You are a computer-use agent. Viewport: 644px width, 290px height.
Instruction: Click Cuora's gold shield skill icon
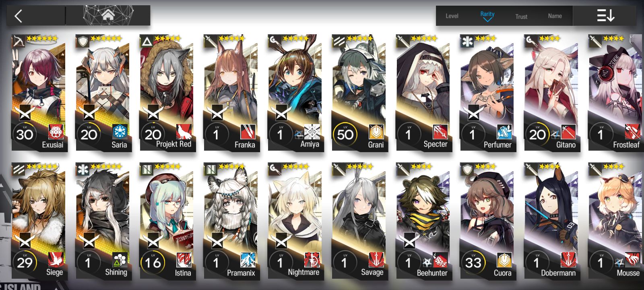click(504, 260)
